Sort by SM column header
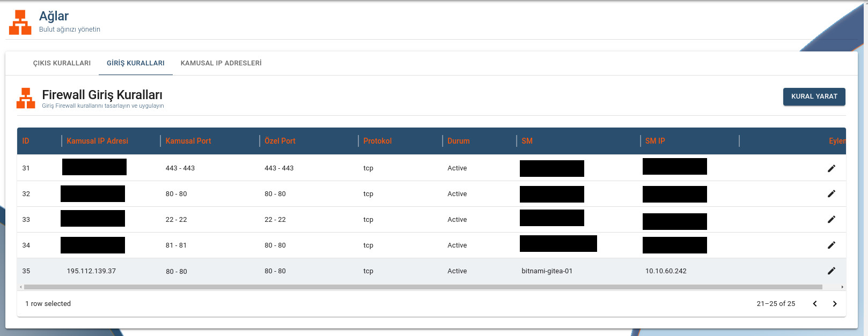868x336 pixels. (527, 141)
